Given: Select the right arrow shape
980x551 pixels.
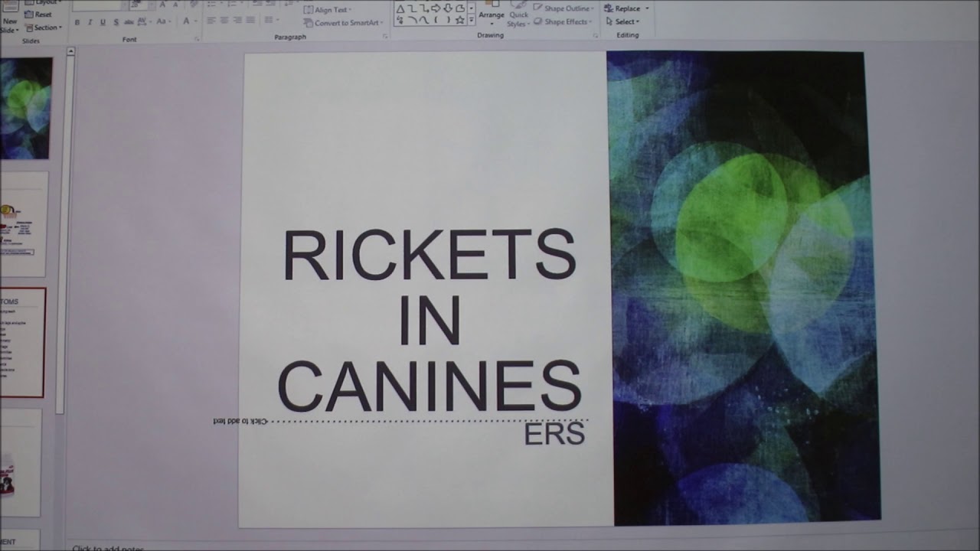Looking at the screenshot, I should point(436,8).
